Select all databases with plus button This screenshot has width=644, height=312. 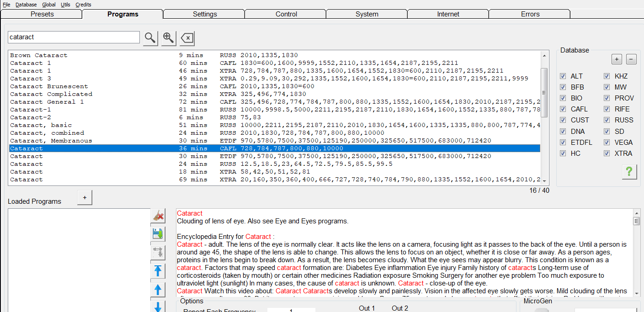pyautogui.click(x=617, y=59)
